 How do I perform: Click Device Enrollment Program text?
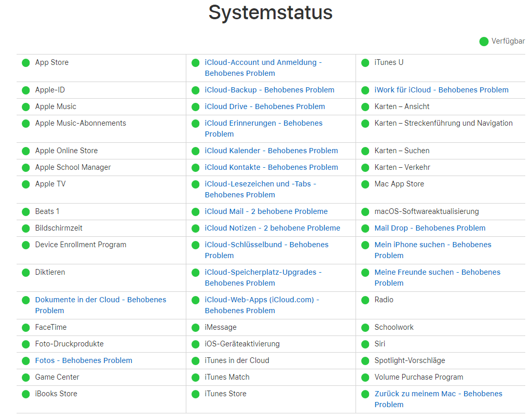tap(80, 245)
